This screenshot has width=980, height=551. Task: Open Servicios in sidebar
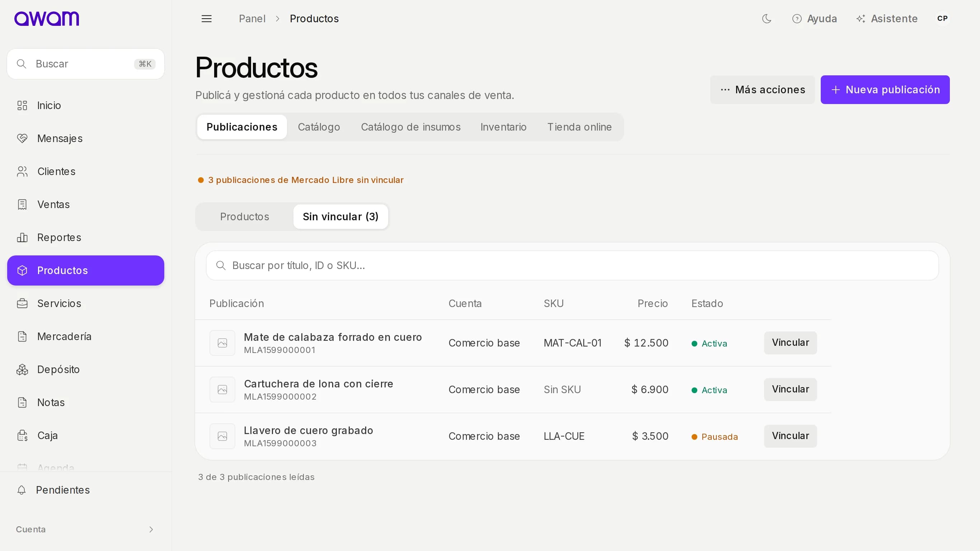(86, 303)
